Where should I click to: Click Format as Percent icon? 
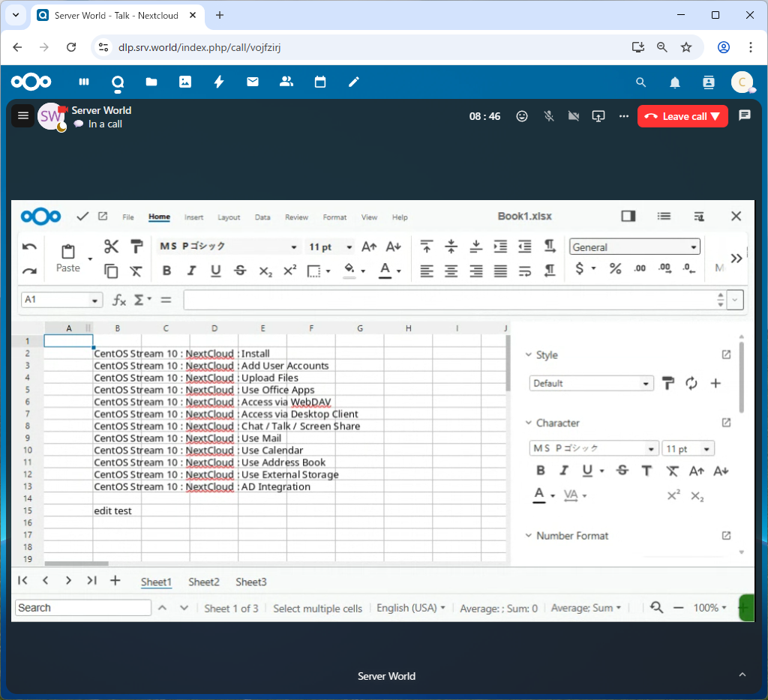click(615, 268)
